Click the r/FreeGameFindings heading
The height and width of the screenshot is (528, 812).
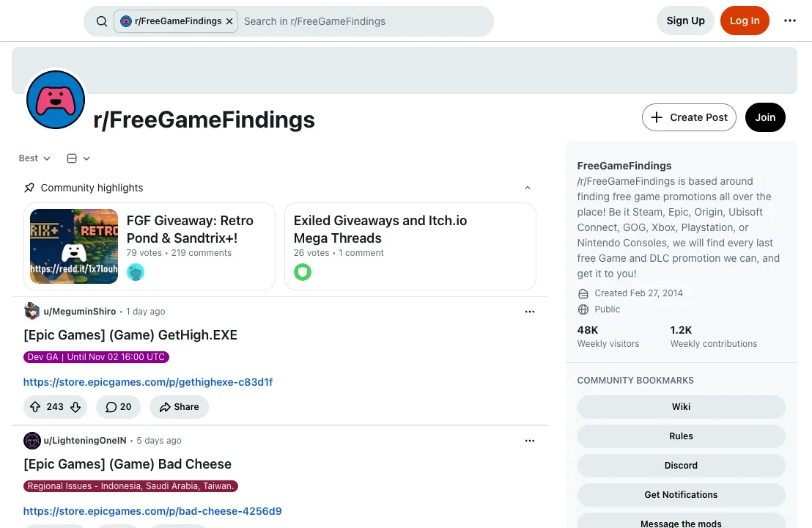point(204,120)
